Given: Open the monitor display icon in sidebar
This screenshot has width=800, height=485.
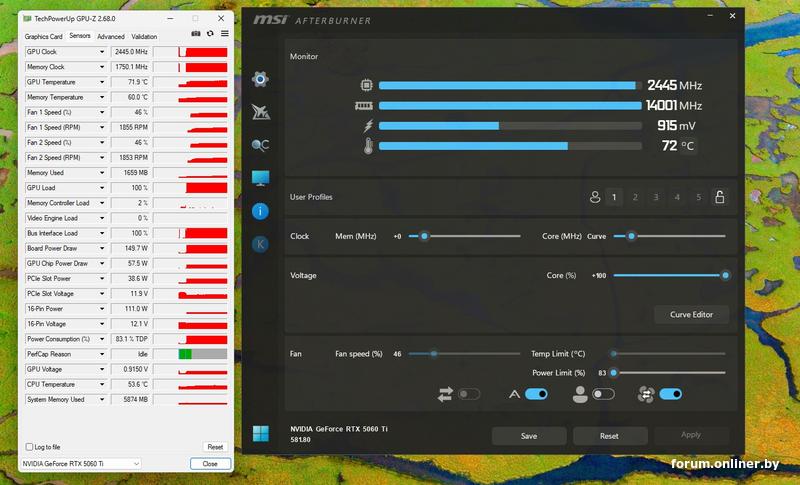Looking at the screenshot, I should point(260,178).
